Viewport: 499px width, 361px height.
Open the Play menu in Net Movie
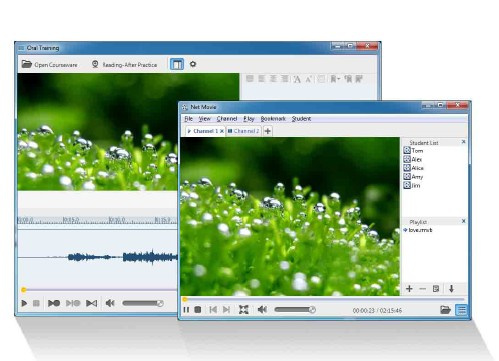point(249,119)
